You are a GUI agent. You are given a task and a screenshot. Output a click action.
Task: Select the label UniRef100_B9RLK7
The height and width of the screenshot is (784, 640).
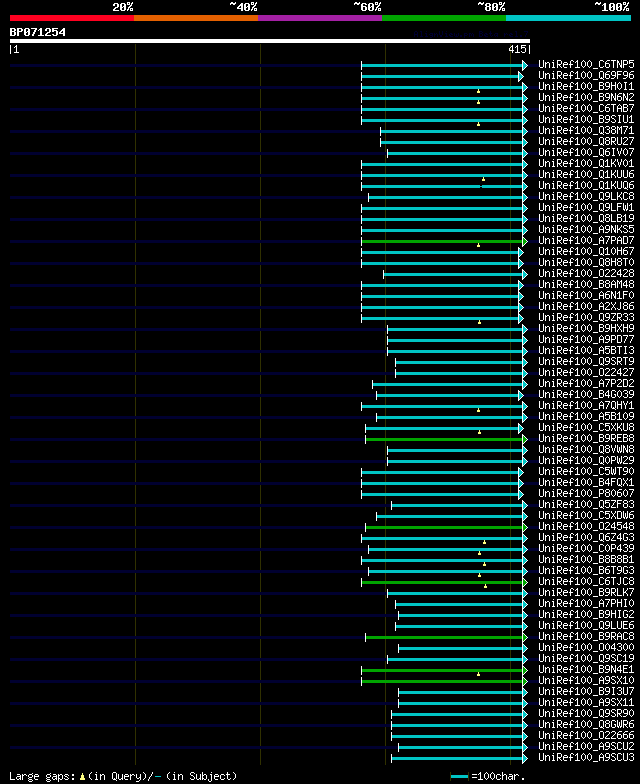(x=586, y=592)
